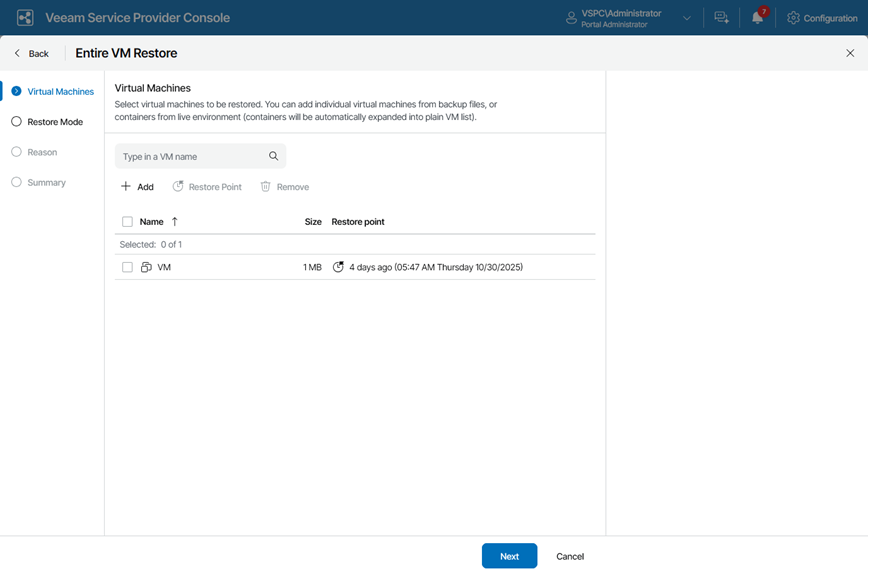Image resolution: width=869 pixels, height=576 pixels.
Task: Sort by Name using the arrow
Action: [175, 222]
